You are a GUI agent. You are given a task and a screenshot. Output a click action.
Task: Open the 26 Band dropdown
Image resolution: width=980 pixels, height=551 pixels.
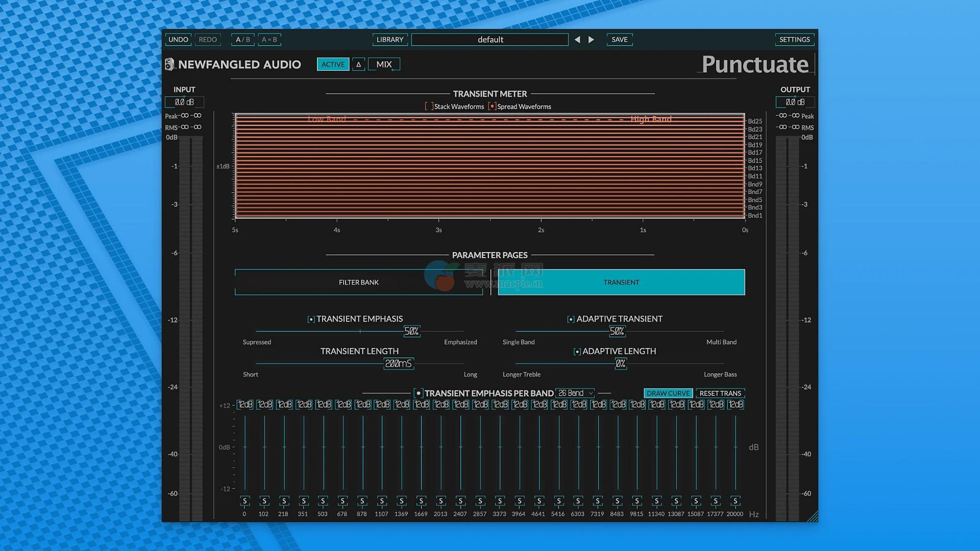click(x=575, y=393)
